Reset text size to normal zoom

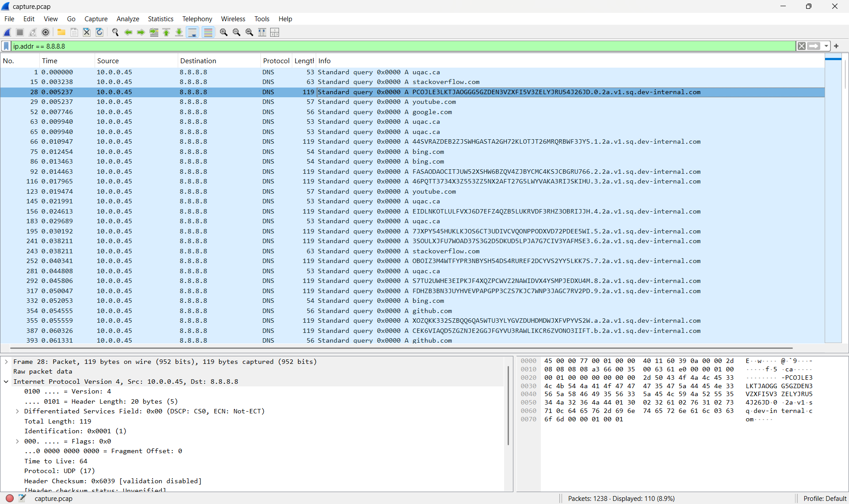click(249, 32)
